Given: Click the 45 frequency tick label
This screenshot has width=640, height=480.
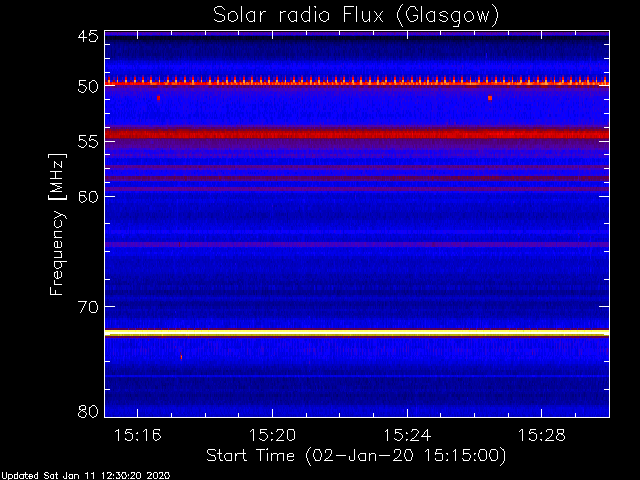Looking at the screenshot, I should click(88, 36).
